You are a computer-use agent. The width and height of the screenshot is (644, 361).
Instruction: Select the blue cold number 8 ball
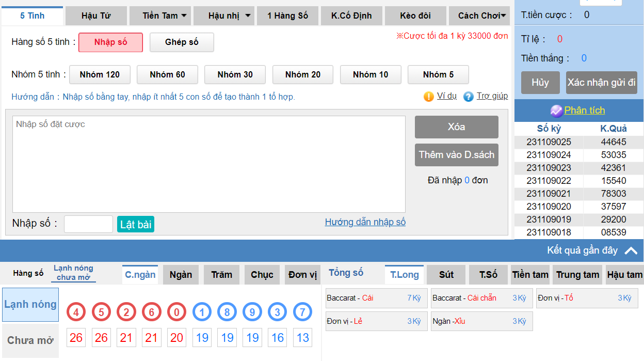pos(227,312)
